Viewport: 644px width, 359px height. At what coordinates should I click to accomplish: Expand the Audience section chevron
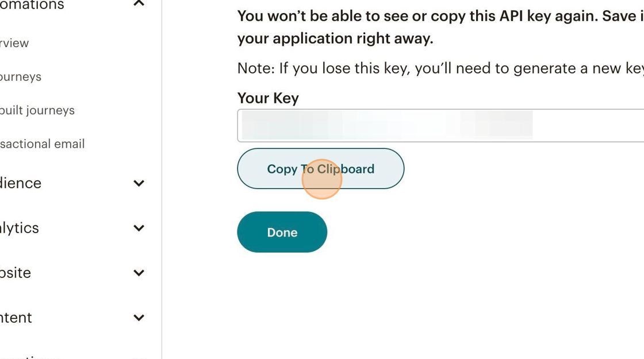pos(139,183)
